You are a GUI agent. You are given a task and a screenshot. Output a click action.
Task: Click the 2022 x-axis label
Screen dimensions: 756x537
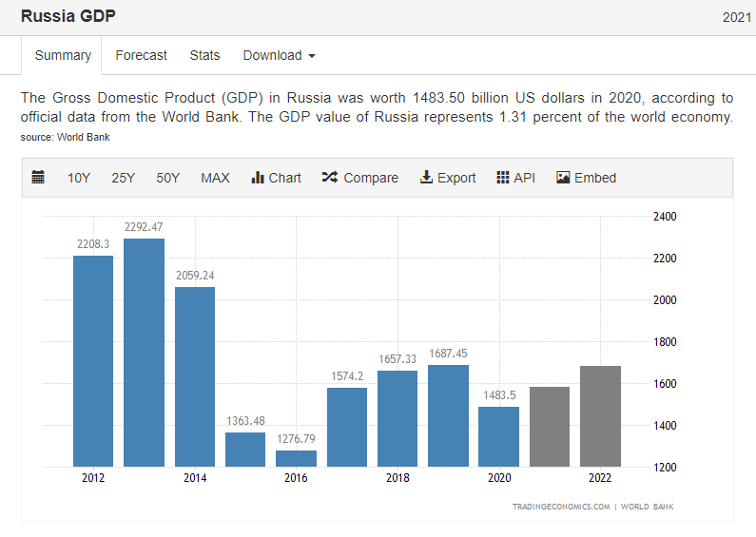click(600, 478)
